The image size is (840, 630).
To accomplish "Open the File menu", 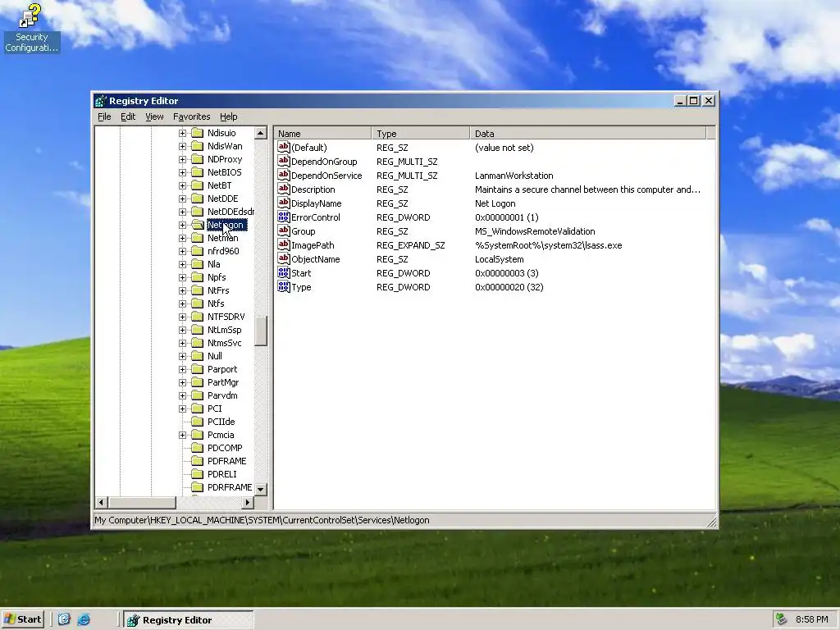I will pos(104,116).
